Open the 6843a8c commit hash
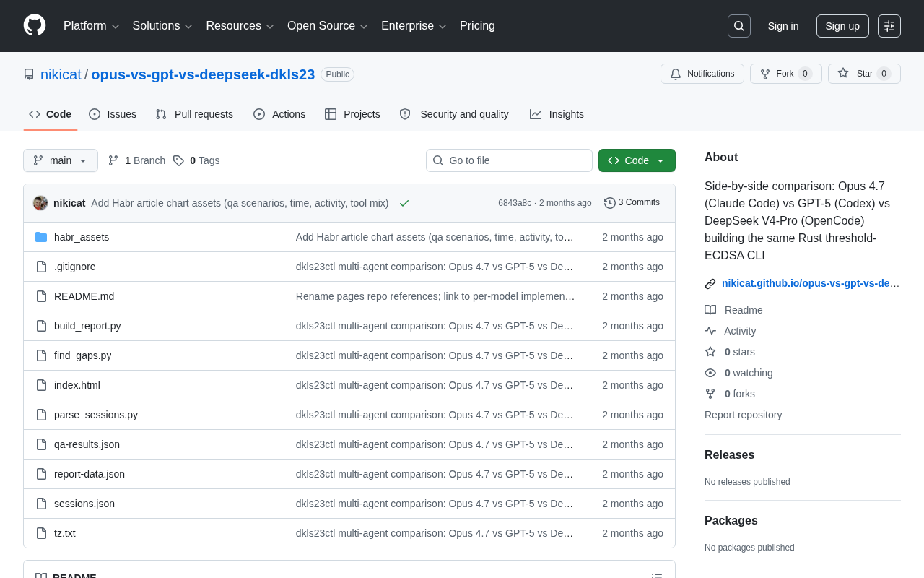The width and height of the screenshot is (924, 578). point(515,203)
